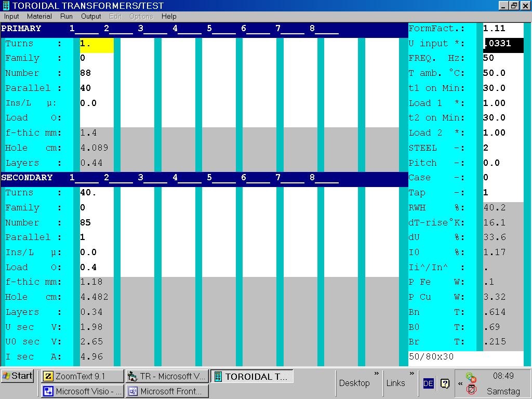
Task: Click primary Layers value 0.44
Action: click(x=91, y=163)
